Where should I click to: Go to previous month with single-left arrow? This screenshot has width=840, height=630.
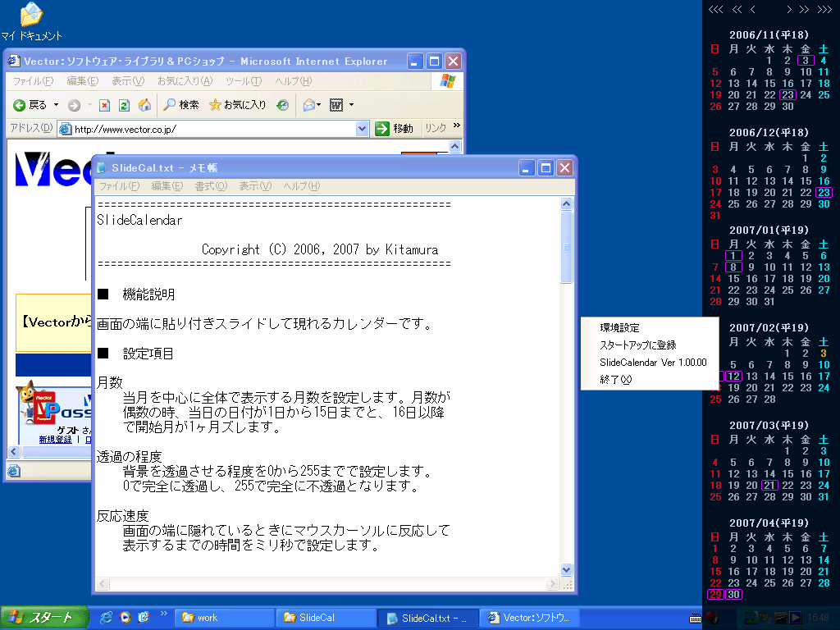pos(753,10)
